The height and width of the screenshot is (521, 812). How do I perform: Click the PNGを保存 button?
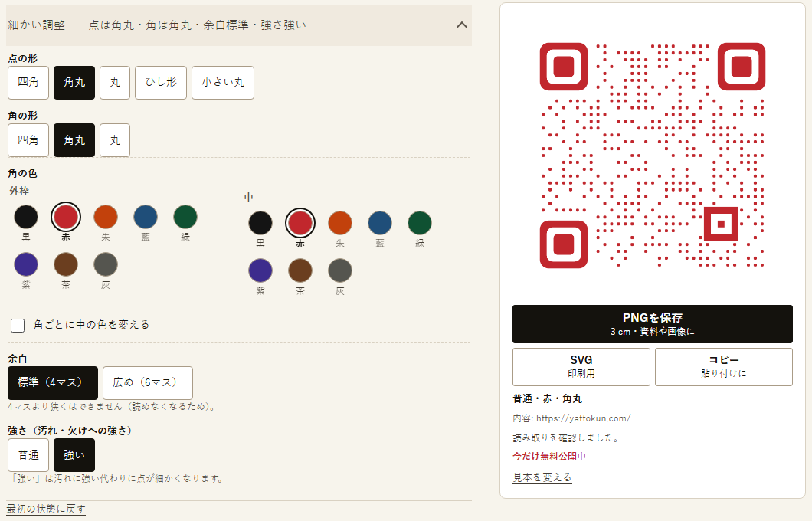tap(653, 324)
